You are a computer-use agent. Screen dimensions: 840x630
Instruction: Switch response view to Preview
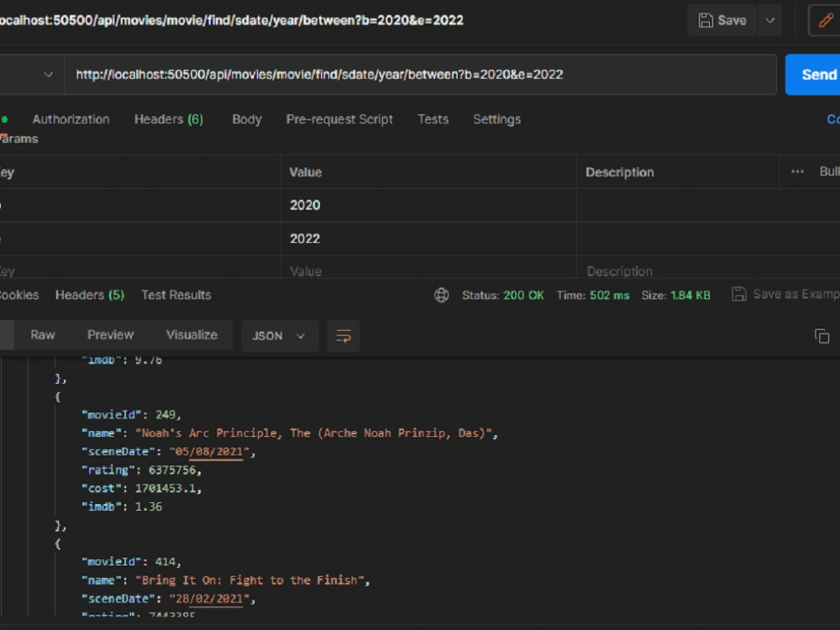pos(110,335)
